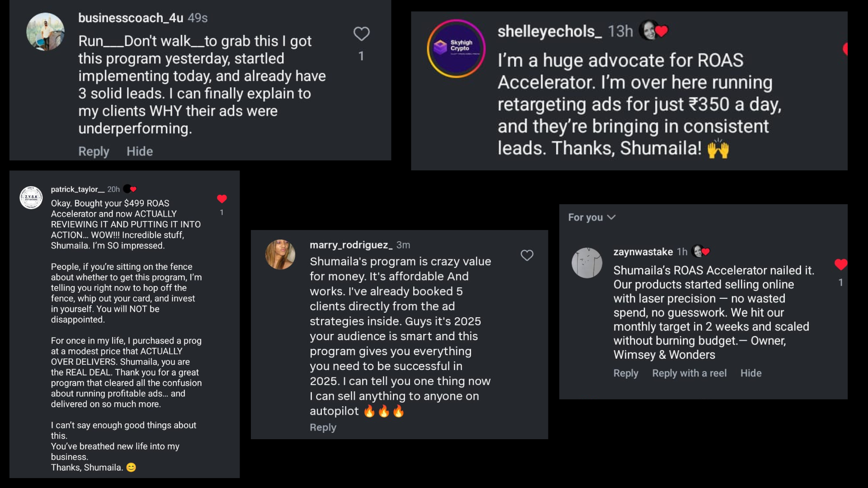The width and height of the screenshot is (868, 488).
Task: Choose Reply with a reel
Action: click(x=689, y=373)
